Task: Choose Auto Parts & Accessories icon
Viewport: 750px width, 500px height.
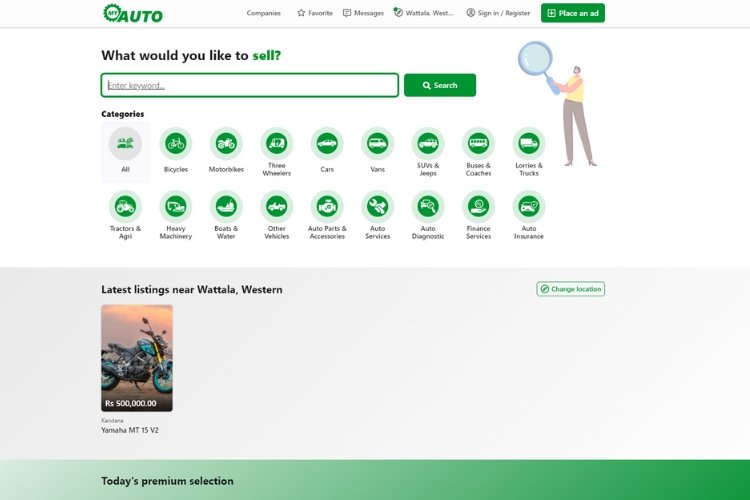Action: 327,207
